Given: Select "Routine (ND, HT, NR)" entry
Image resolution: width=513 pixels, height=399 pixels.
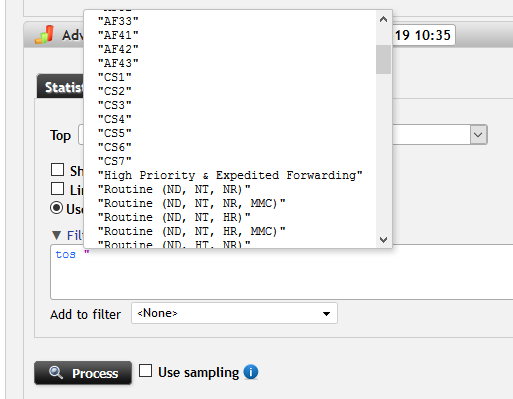Looking at the screenshot, I should click(174, 244).
